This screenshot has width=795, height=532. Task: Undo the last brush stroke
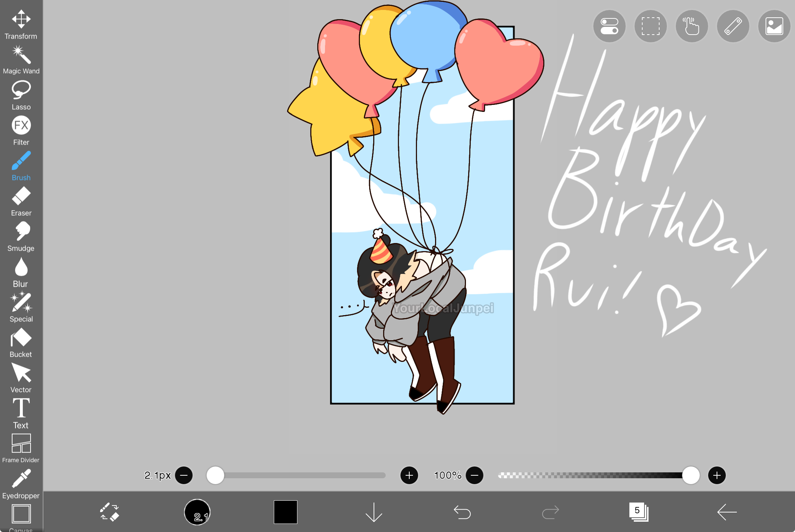(x=463, y=511)
